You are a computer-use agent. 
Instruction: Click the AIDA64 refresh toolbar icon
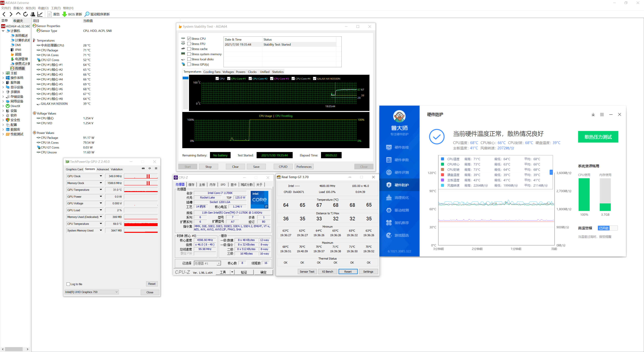click(25, 14)
